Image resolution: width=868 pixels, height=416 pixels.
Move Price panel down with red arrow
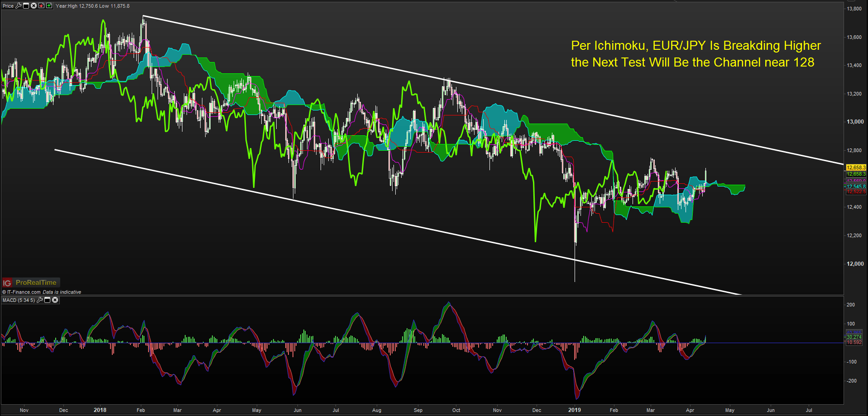pyautogui.click(x=41, y=6)
